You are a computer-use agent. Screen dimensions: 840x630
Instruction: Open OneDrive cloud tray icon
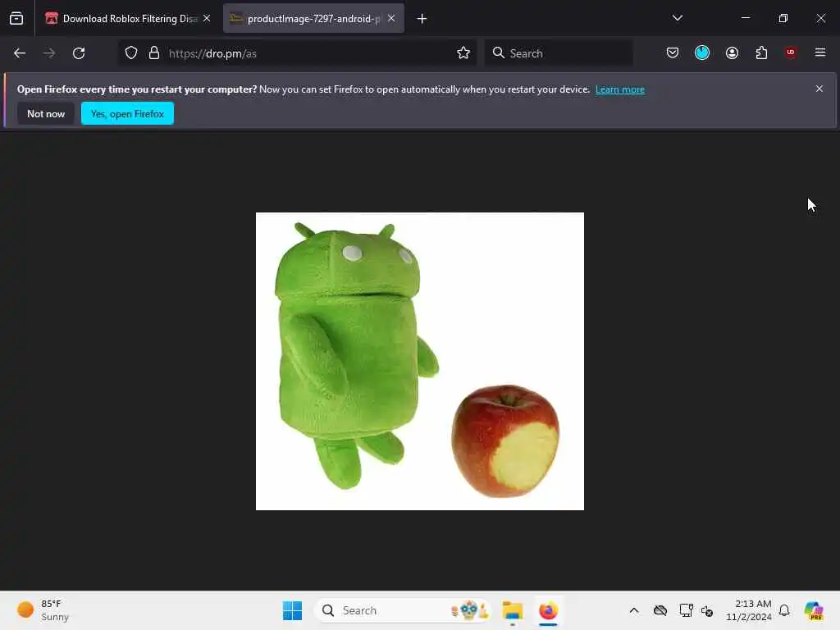coord(660,610)
